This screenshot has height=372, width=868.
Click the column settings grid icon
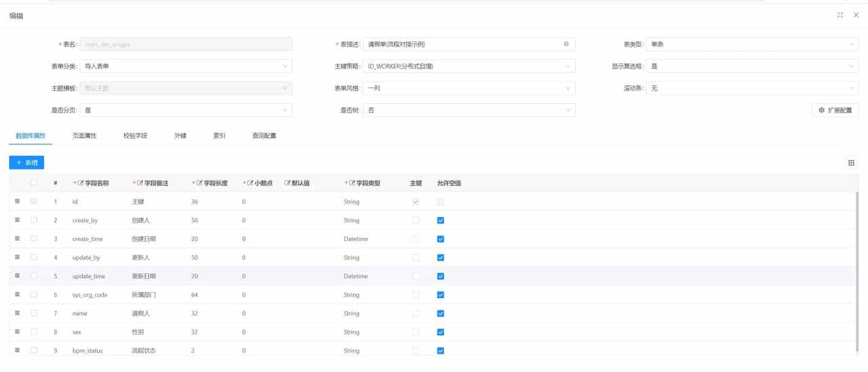point(851,163)
